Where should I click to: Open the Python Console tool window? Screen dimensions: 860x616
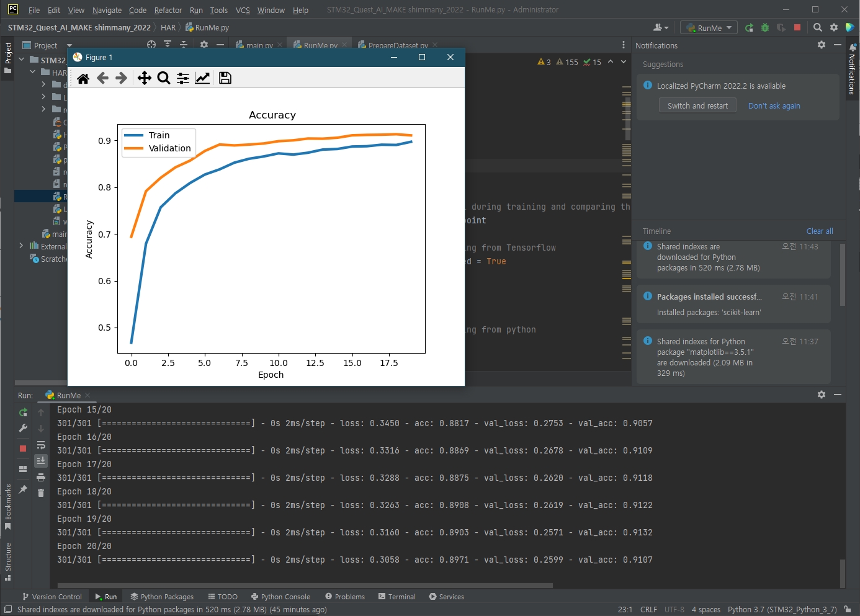click(x=280, y=597)
